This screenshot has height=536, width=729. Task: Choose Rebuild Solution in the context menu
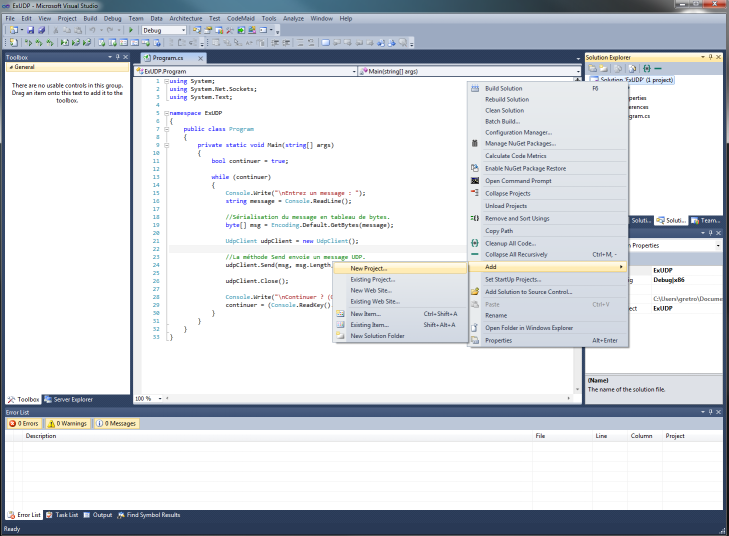(507, 100)
